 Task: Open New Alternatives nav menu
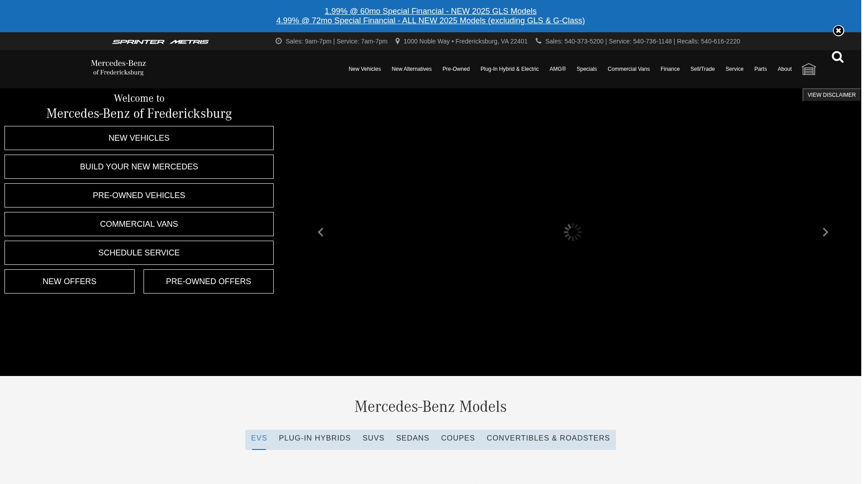pos(411,69)
